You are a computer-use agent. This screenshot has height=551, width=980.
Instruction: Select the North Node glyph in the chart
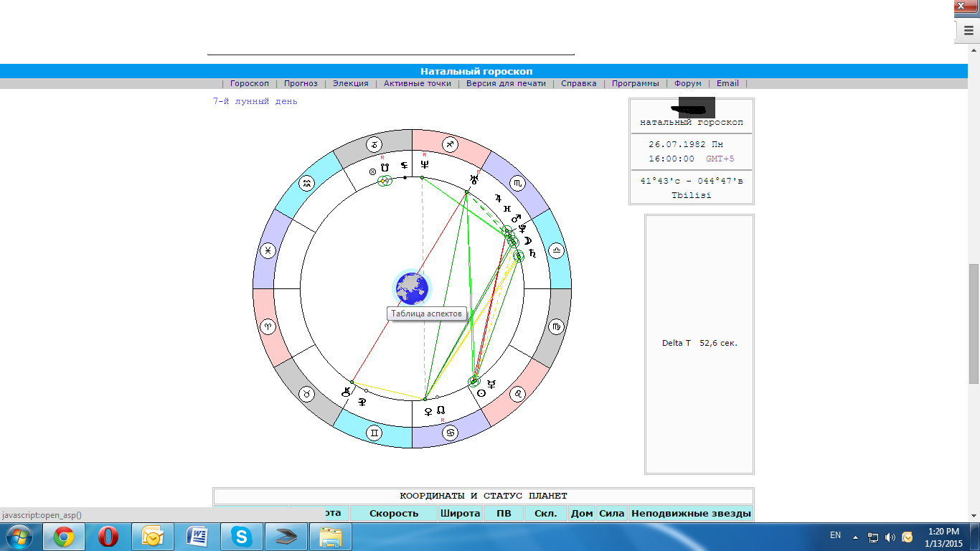(442, 411)
